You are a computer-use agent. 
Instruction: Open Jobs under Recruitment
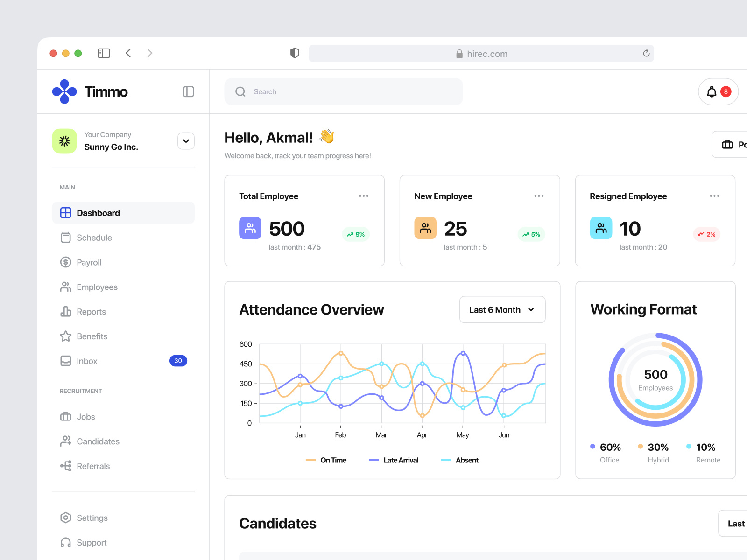pyautogui.click(x=123, y=417)
